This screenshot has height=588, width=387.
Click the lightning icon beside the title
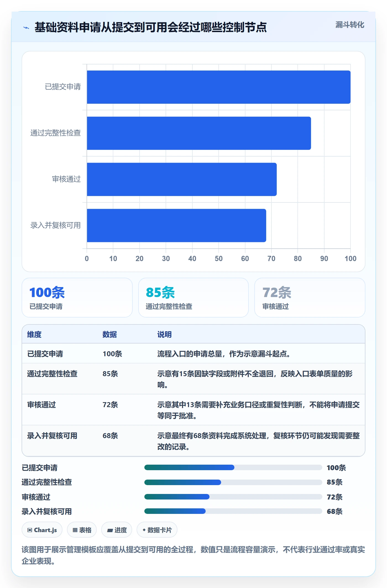tap(26, 28)
